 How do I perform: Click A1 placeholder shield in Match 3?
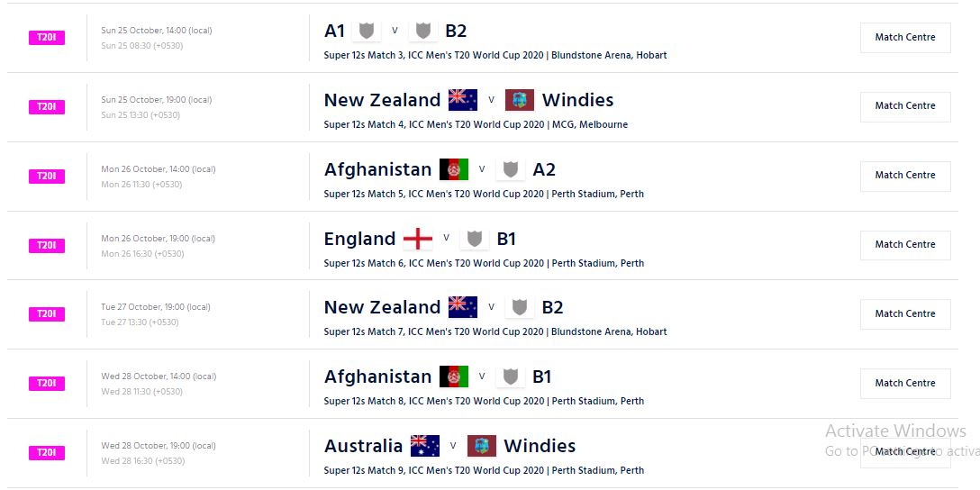tap(367, 31)
